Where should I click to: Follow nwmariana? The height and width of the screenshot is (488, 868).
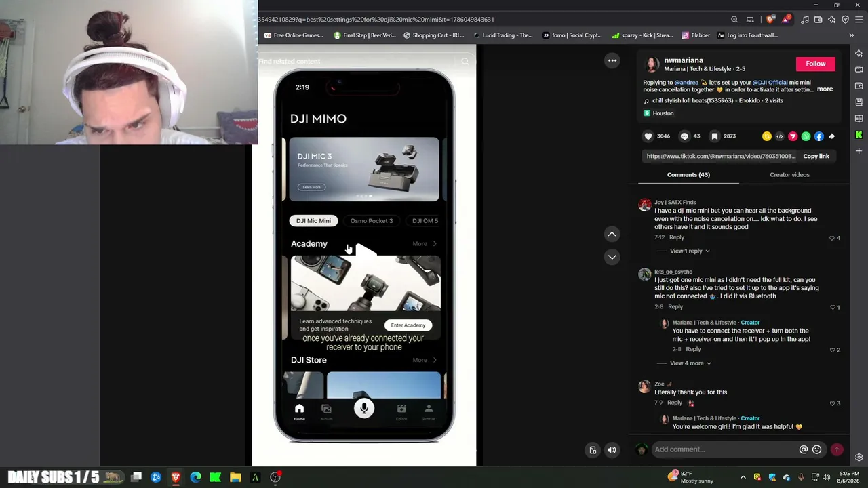815,64
